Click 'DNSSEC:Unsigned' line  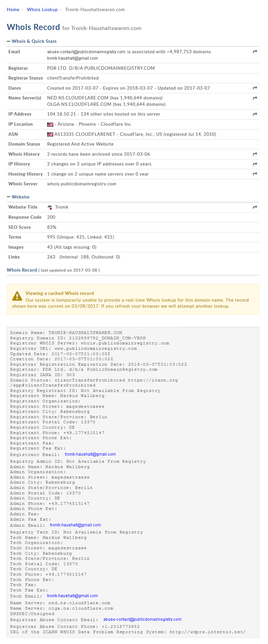[32, 614]
